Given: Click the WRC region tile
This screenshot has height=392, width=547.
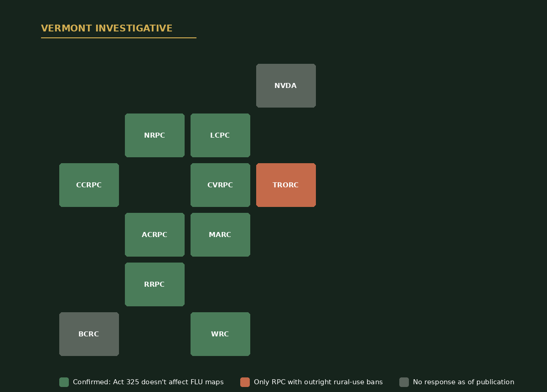Looking at the screenshot, I should 220,334.
